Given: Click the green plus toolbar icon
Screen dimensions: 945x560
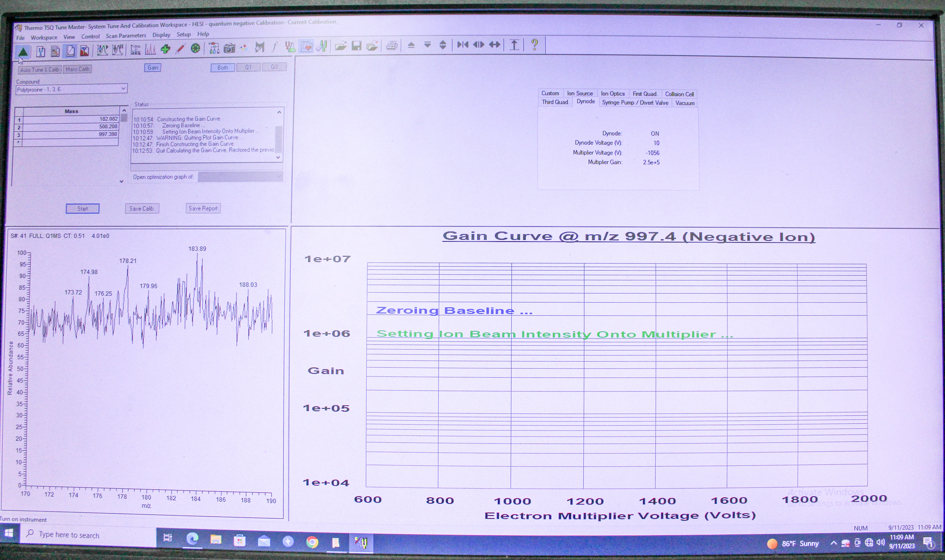Looking at the screenshot, I should pos(165,49).
